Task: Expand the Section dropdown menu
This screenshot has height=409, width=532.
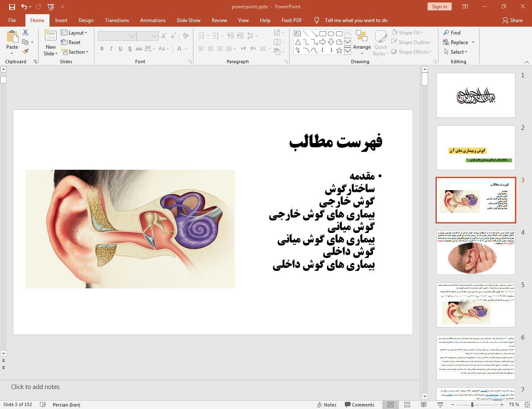Action: 75,52
